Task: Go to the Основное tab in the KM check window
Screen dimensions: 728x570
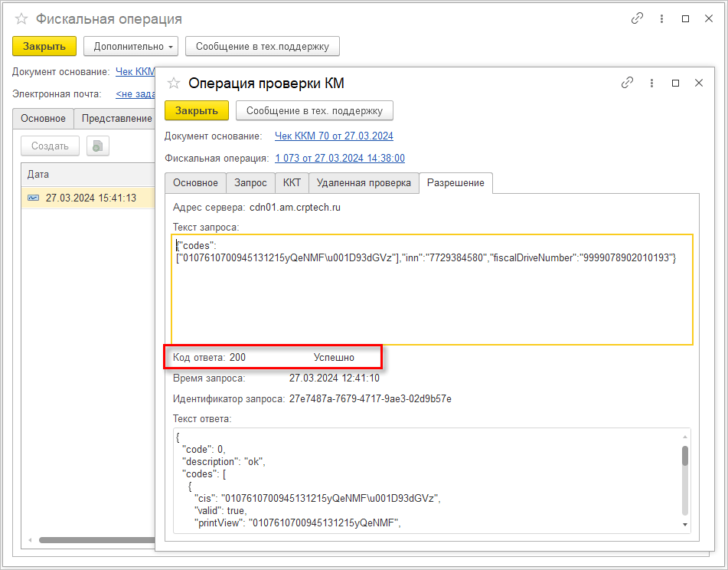Action: [x=195, y=183]
